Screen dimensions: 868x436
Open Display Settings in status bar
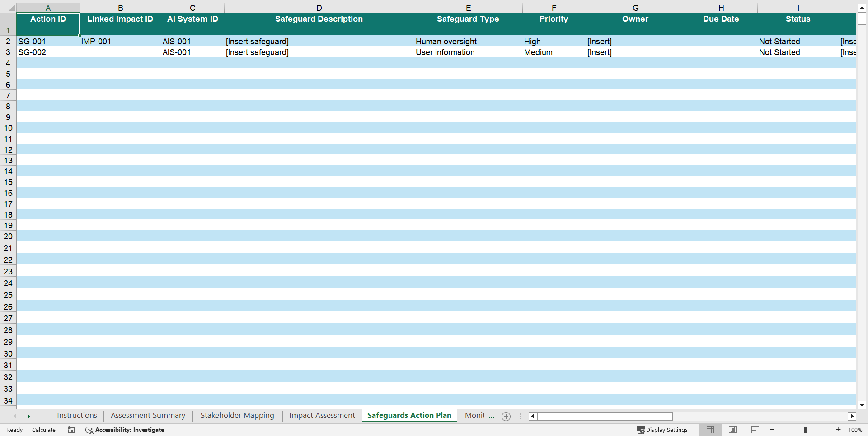pos(662,430)
